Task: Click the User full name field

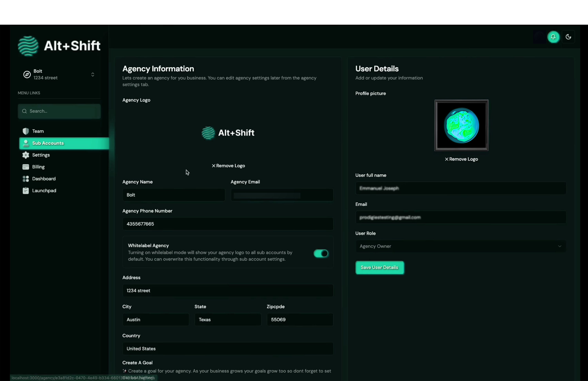Action: (461, 188)
